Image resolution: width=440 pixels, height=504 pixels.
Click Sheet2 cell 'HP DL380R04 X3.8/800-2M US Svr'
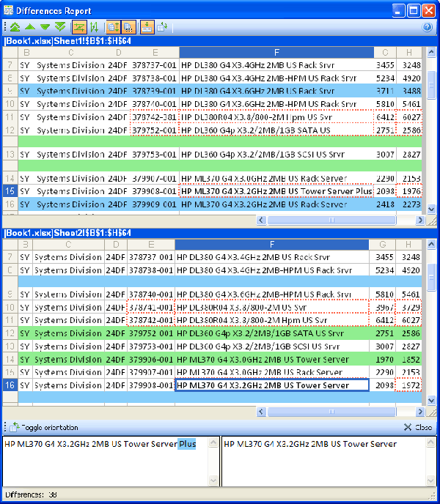(x=271, y=307)
